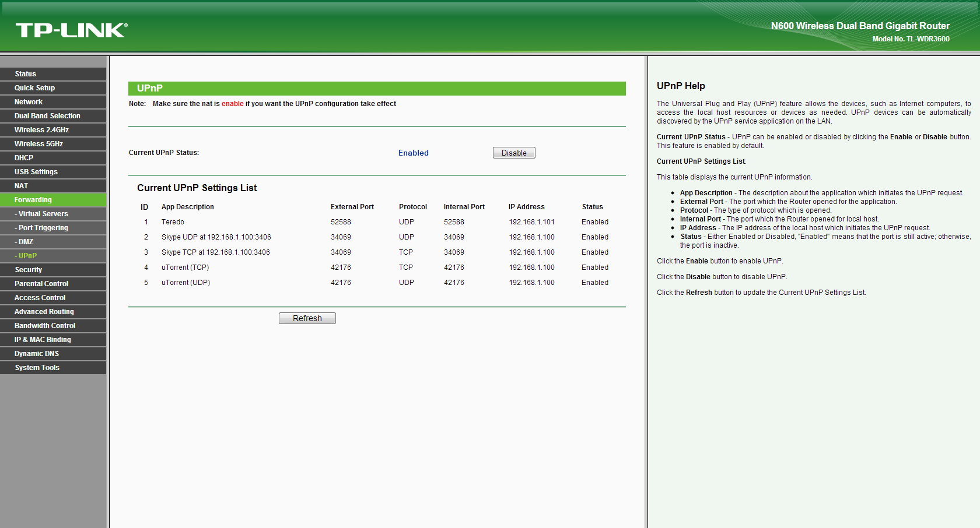Viewport: 980px width, 528px height.
Task: Click the External Port column header
Action: click(352, 207)
